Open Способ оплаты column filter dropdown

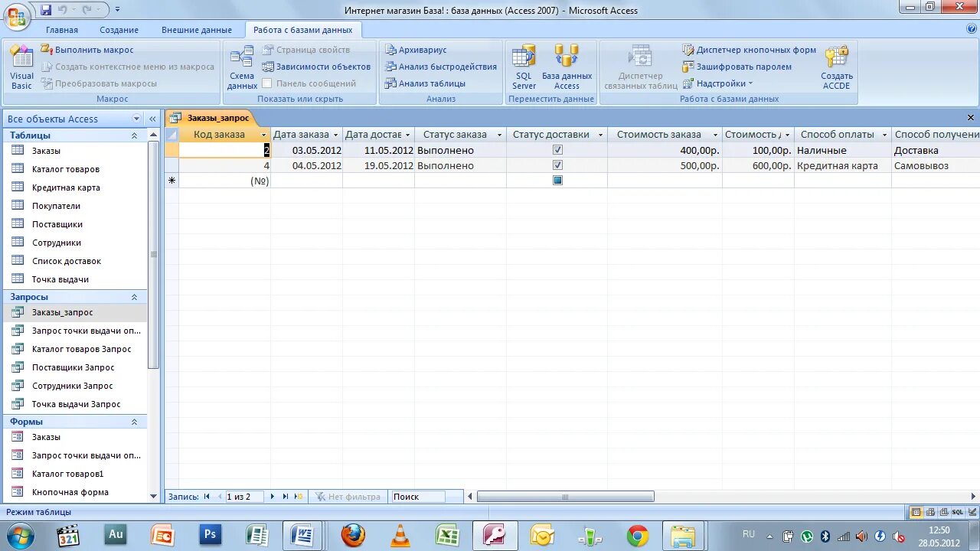point(885,135)
